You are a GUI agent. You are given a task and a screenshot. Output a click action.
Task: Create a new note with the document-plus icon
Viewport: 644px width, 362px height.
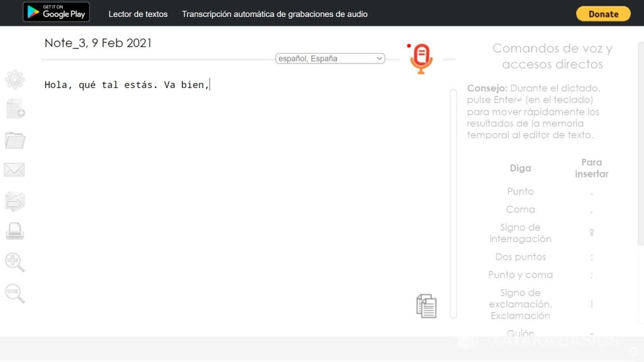pyautogui.click(x=16, y=109)
